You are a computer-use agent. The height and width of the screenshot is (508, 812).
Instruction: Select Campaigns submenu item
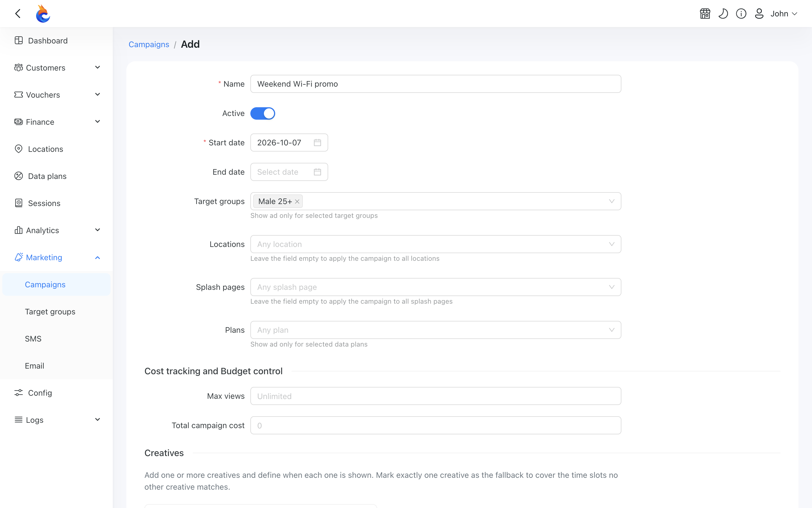tap(56, 284)
